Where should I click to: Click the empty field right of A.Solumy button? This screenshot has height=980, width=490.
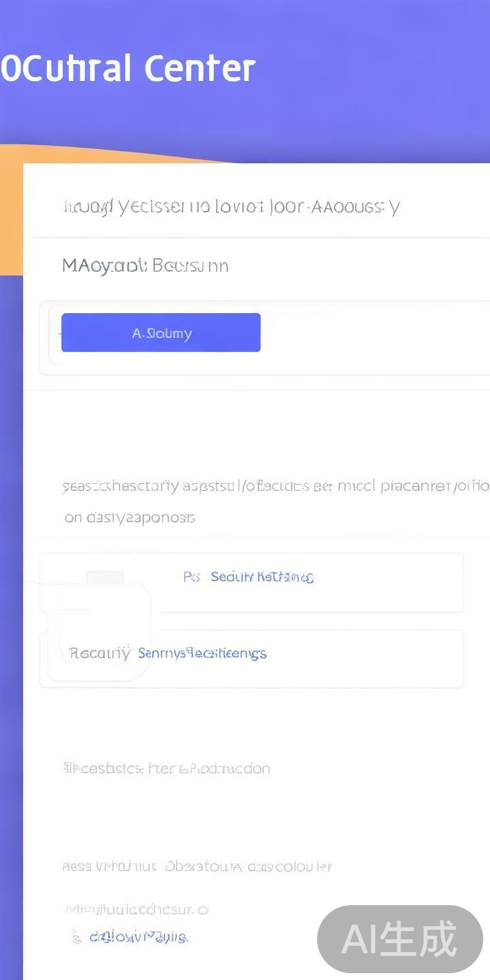(x=374, y=333)
